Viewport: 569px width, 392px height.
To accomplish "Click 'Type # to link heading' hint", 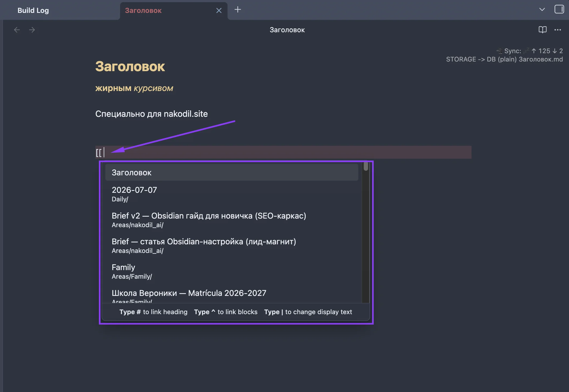I will 153,312.
